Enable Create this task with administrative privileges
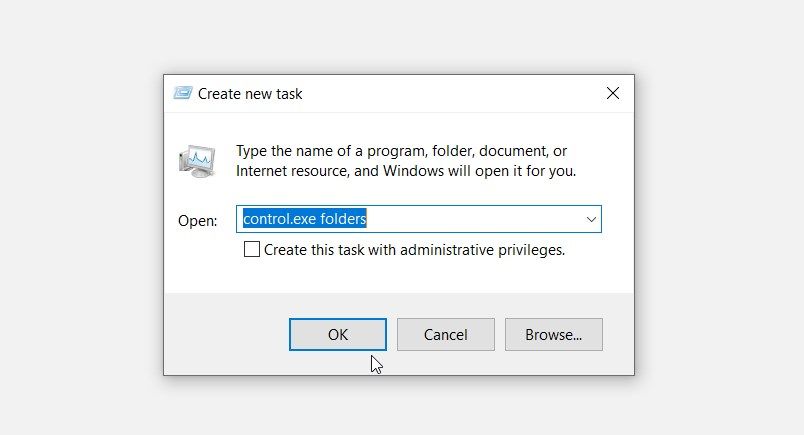Image resolution: width=804 pixels, height=435 pixels. (x=252, y=249)
